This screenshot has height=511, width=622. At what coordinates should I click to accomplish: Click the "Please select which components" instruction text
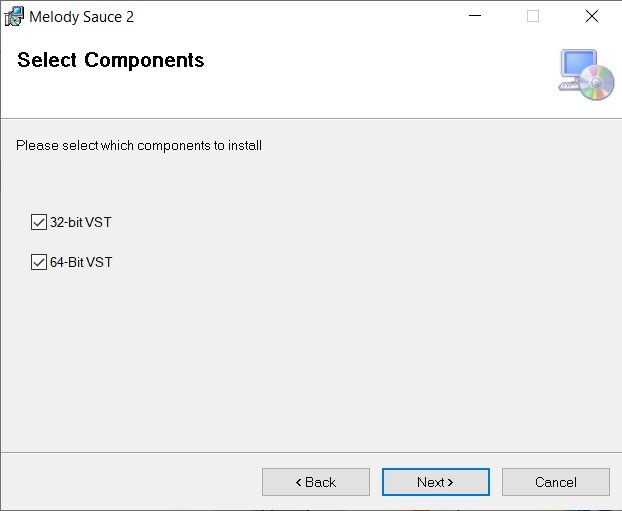(139, 146)
